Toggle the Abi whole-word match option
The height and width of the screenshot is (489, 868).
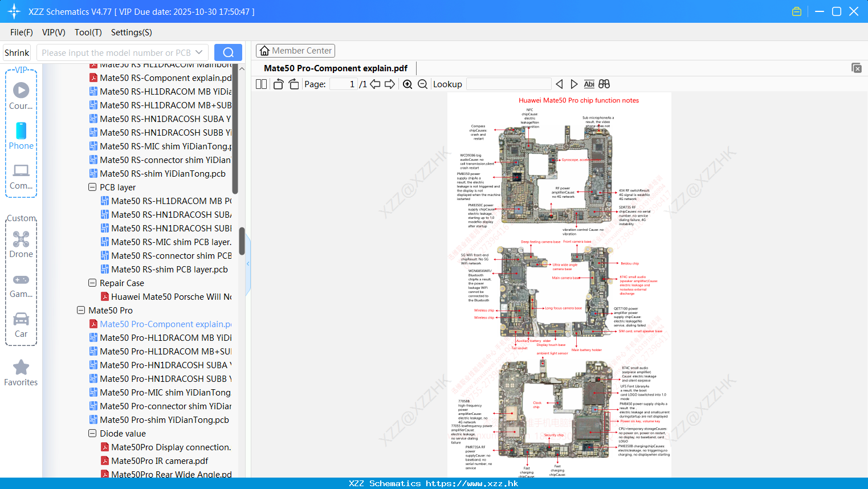click(589, 84)
